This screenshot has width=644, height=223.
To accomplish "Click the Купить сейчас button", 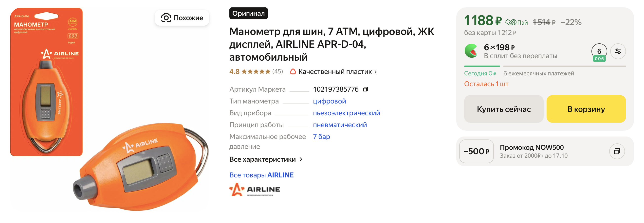I will pyautogui.click(x=504, y=109).
